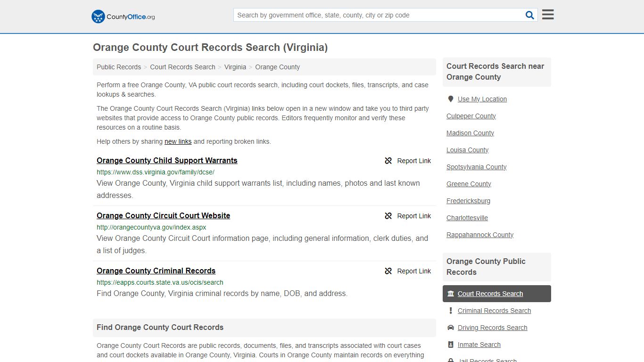This screenshot has width=644, height=362.
Task: Click exclamation icon beside Criminal Records Search
Action: coord(451,311)
